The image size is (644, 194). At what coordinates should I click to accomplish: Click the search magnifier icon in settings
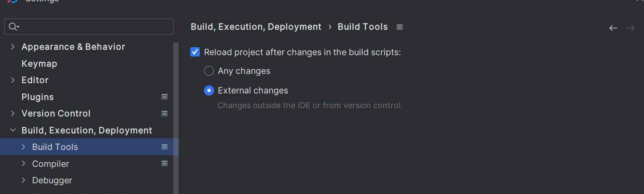[x=13, y=27]
